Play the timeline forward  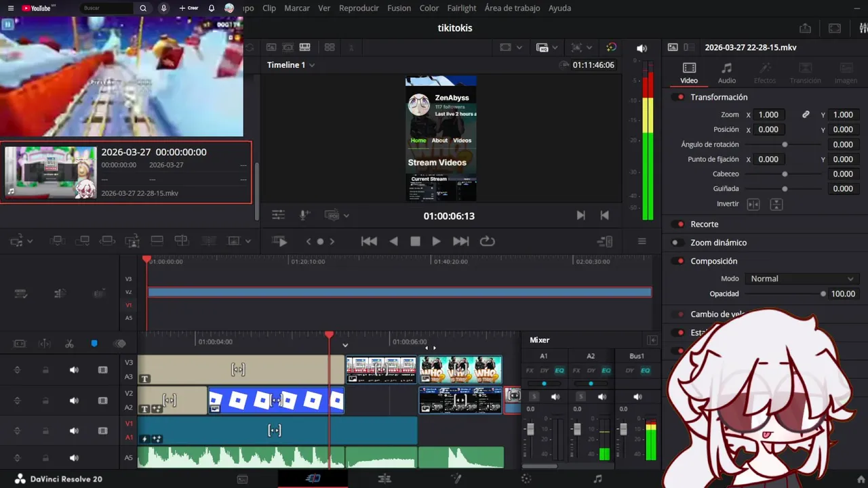(437, 241)
